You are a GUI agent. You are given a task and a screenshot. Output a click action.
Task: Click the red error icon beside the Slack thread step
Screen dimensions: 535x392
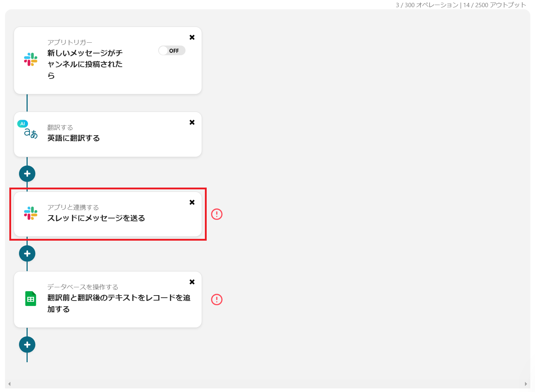click(217, 214)
